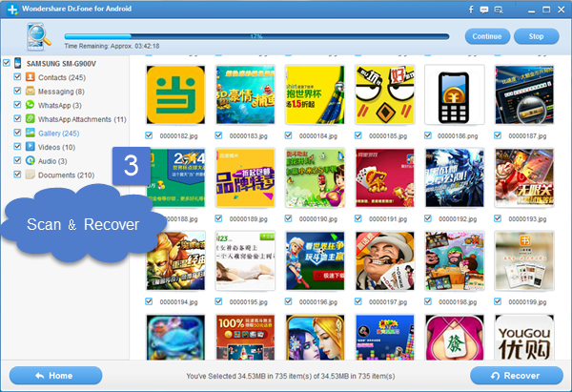Select Messaging (8) in the sidebar
Image resolution: width=572 pixels, height=392 pixels.
[x=61, y=92]
